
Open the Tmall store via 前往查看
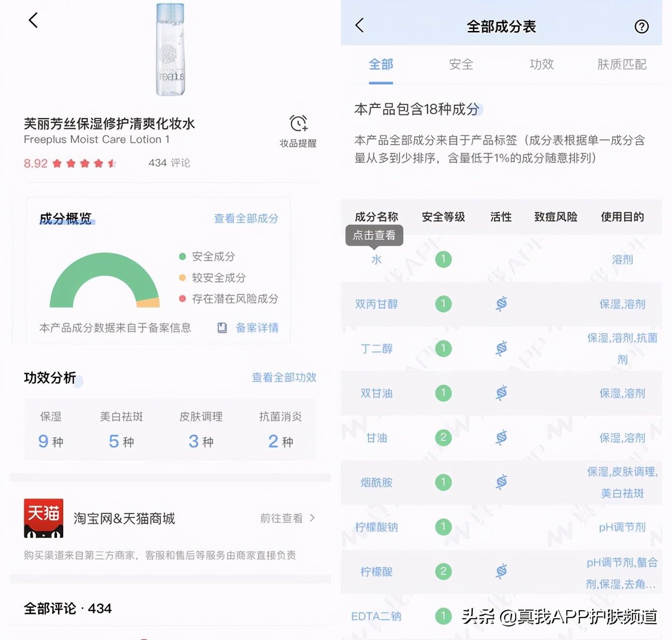[282, 518]
